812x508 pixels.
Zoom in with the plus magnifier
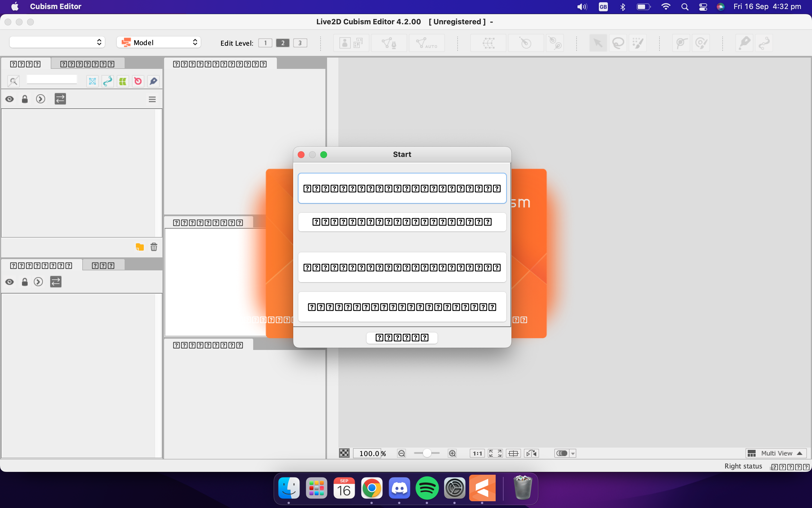(452, 453)
